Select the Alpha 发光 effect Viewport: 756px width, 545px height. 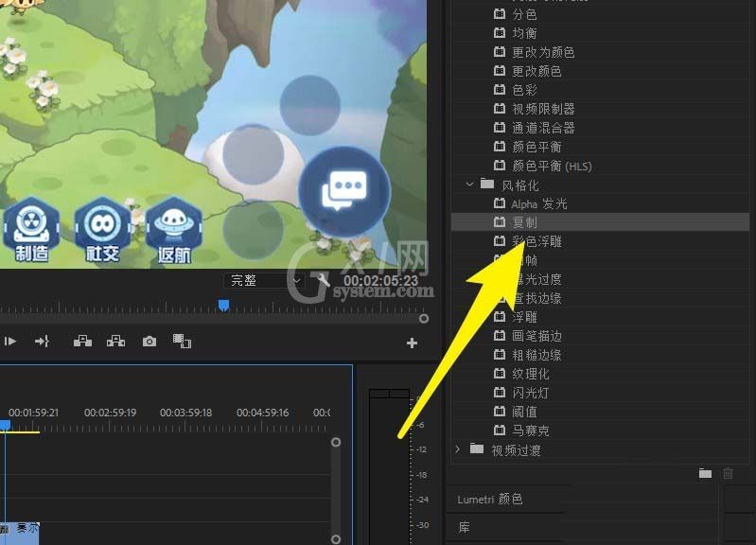539,204
